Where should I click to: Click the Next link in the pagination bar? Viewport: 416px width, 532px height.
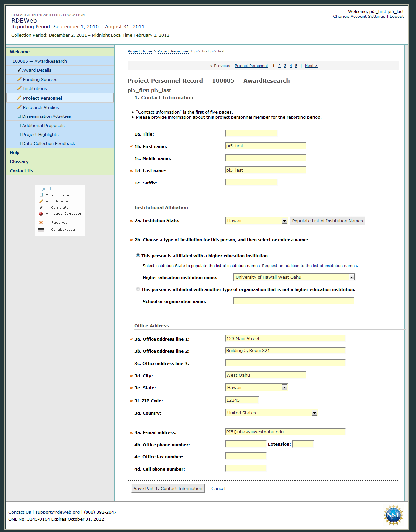click(311, 66)
